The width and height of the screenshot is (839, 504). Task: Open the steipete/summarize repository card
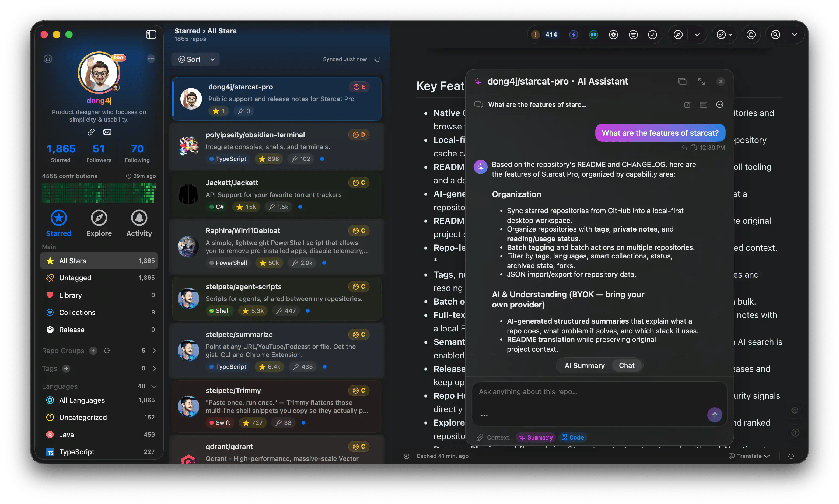tap(277, 351)
